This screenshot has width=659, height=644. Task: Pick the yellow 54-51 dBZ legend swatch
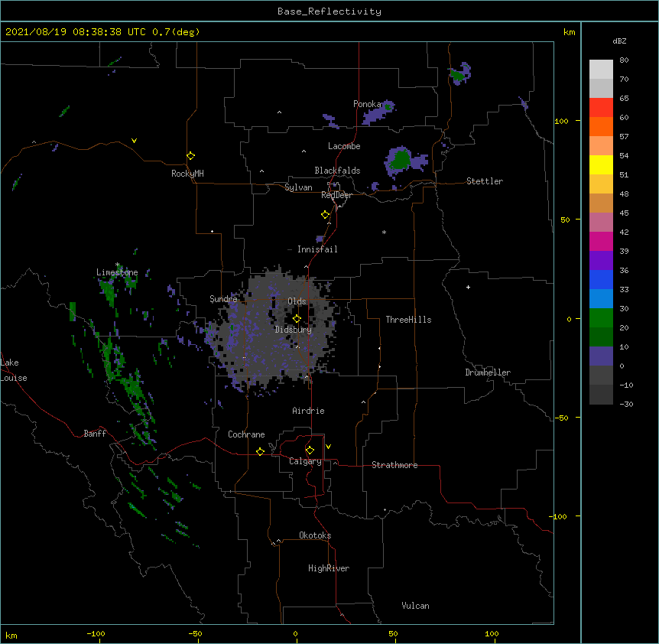pyautogui.click(x=601, y=164)
